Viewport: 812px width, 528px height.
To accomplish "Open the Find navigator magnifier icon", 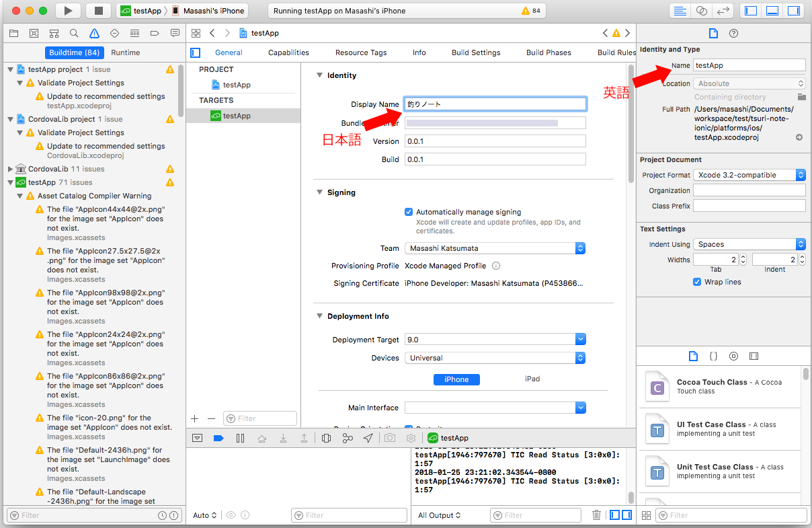I will (74, 33).
